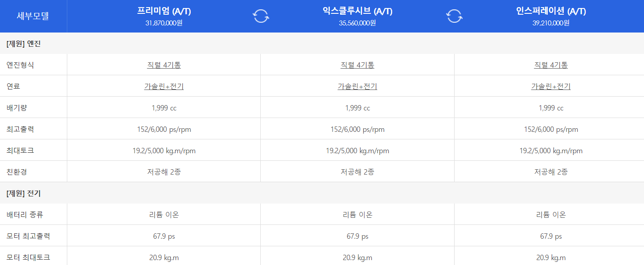Image resolution: width=644 pixels, height=265 pixels.
Task: Click 1,999 cc in 인스퍼레이션 column
Action: click(x=551, y=108)
